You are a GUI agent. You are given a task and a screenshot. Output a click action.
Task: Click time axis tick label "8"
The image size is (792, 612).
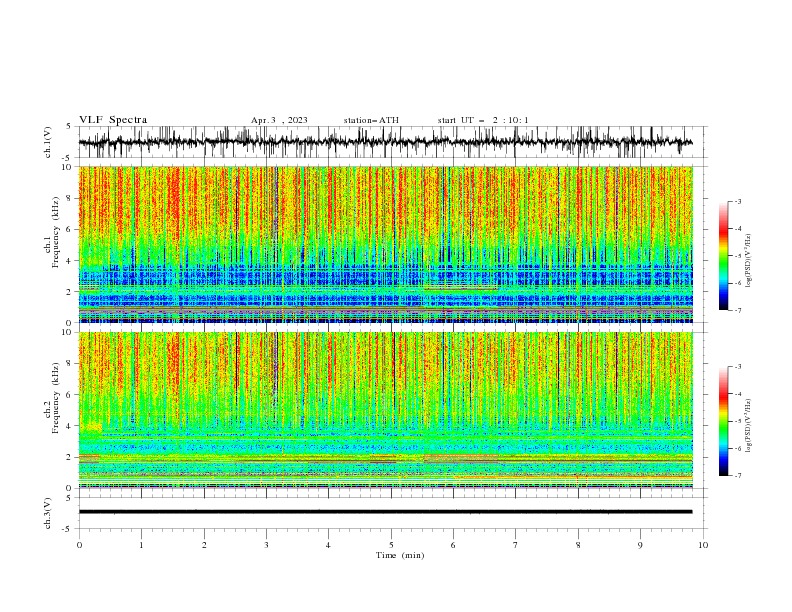[x=578, y=545]
